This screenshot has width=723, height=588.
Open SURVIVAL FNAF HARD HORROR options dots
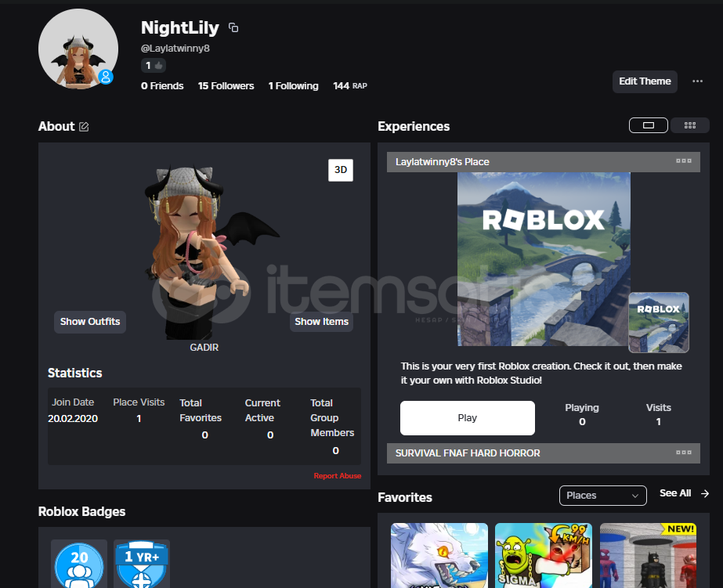[x=683, y=453]
